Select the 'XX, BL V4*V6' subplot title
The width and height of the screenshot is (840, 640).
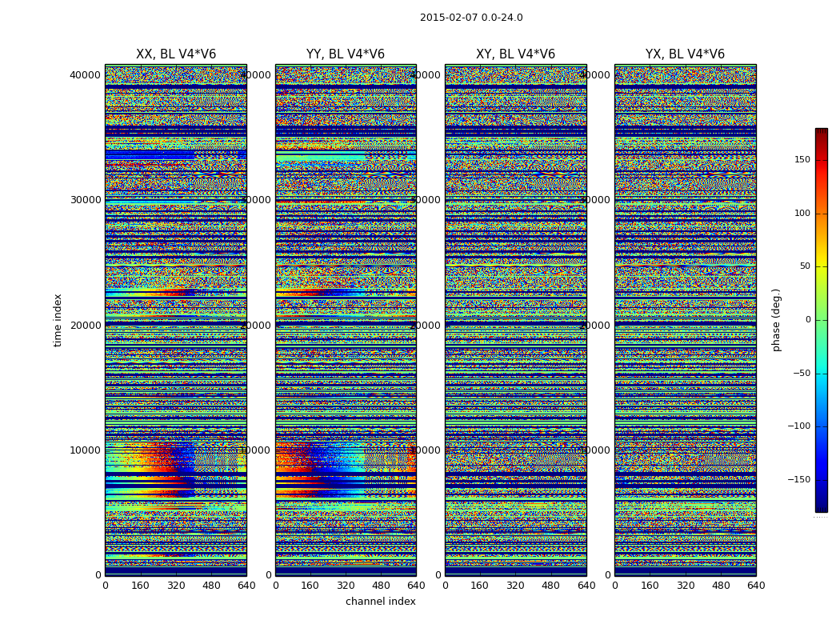point(176,54)
